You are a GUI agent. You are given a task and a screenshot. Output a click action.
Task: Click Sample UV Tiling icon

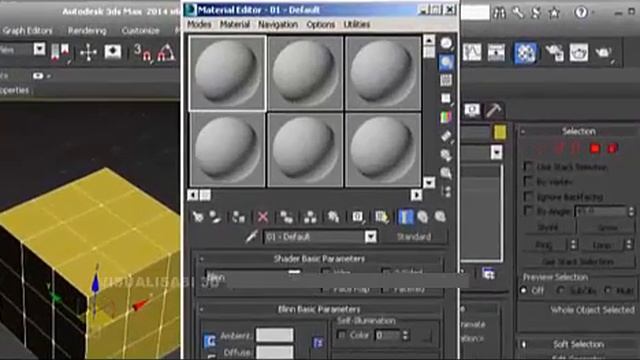(x=447, y=98)
